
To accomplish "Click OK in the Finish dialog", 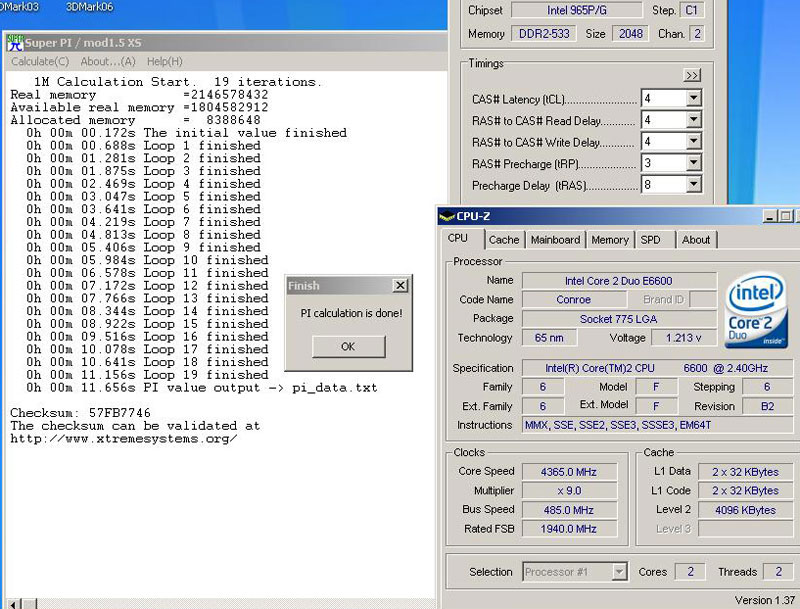I will coord(348,347).
